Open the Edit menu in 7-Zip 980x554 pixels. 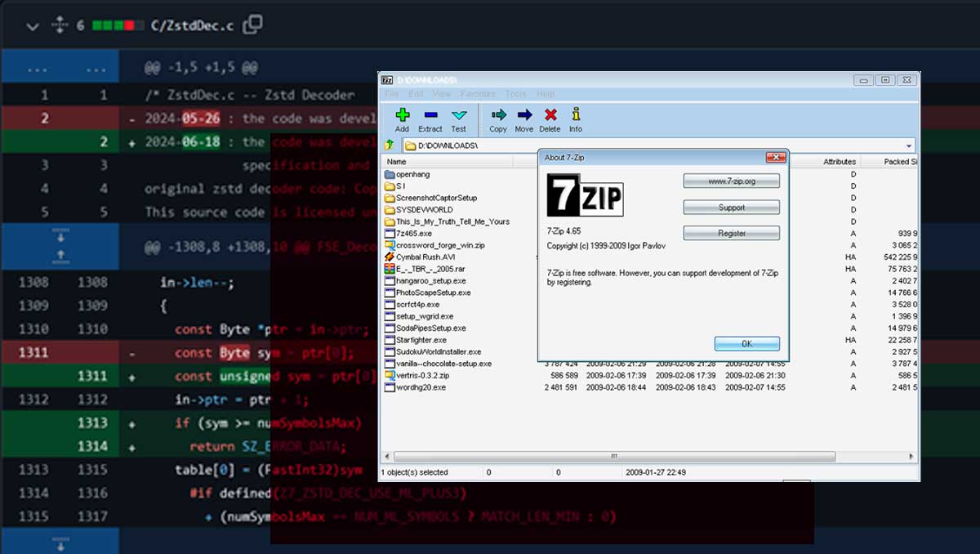416,94
